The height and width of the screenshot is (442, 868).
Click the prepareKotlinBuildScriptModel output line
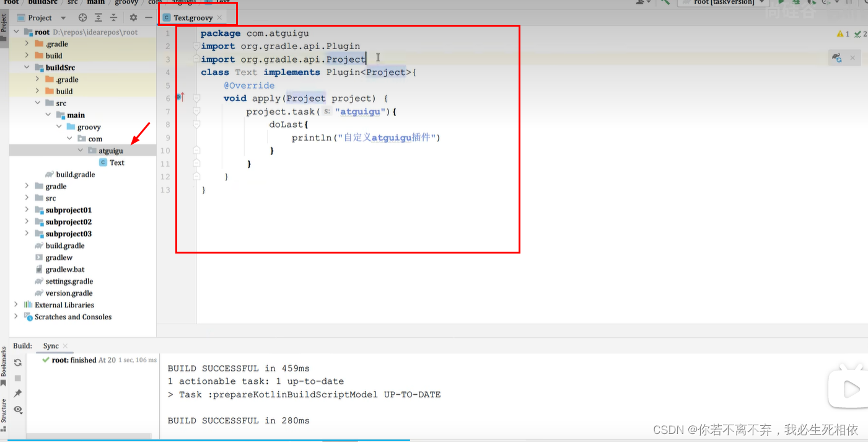304,394
